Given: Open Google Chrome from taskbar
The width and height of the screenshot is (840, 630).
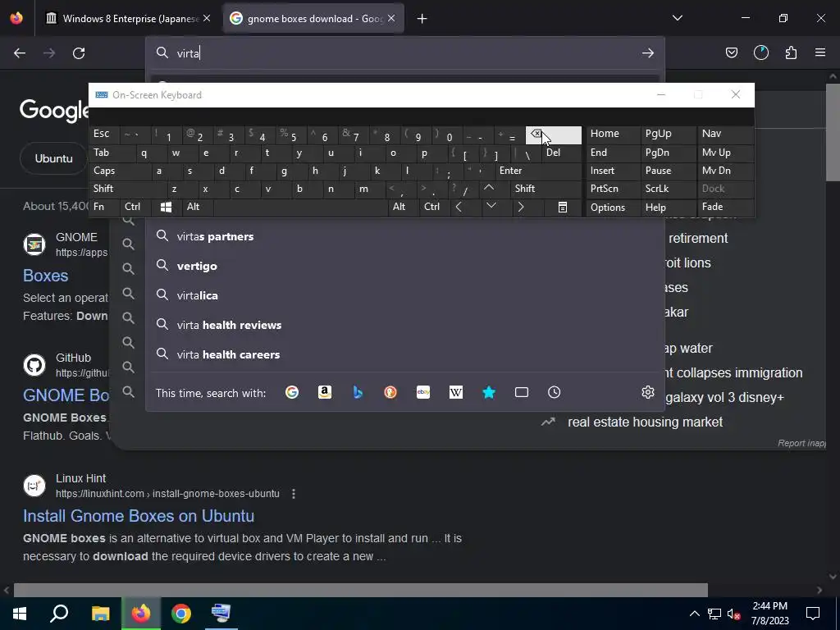Looking at the screenshot, I should point(181,614).
